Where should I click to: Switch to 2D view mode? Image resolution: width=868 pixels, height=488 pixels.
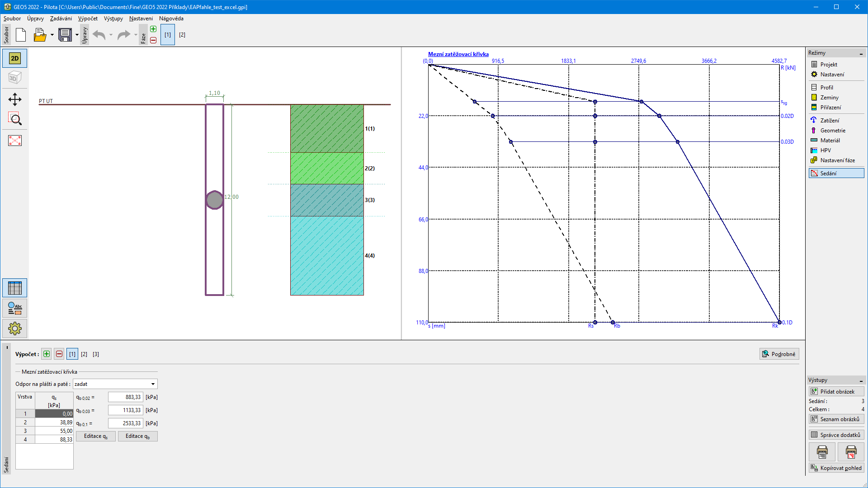[x=15, y=58]
